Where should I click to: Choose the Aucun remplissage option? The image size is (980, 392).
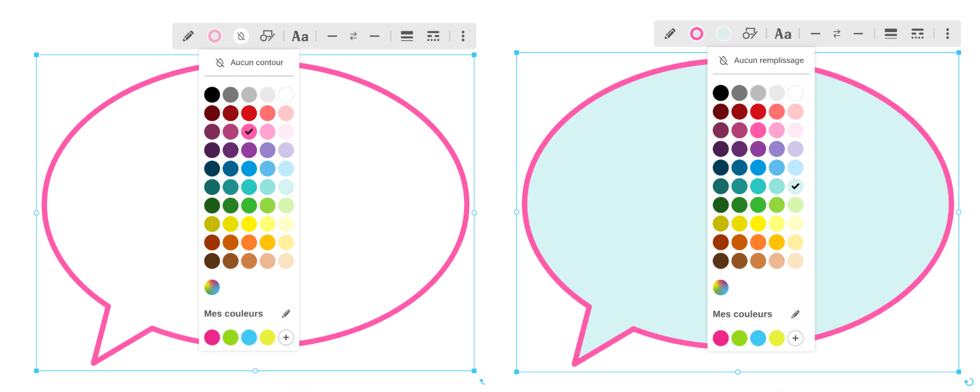761,60
